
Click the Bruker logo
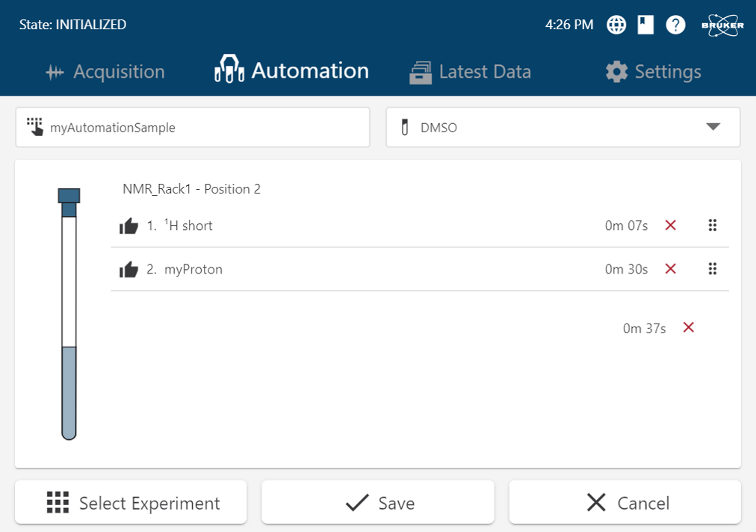coord(722,25)
